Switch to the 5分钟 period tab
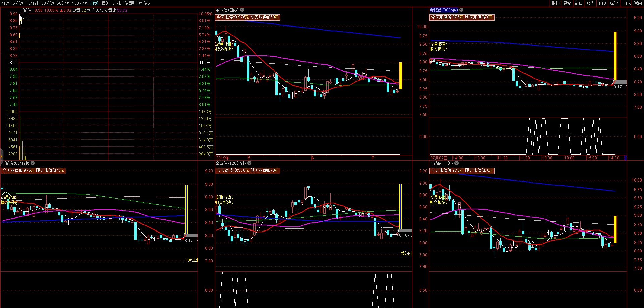The height and width of the screenshot is (308, 644). pyautogui.click(x=18, y=3)
